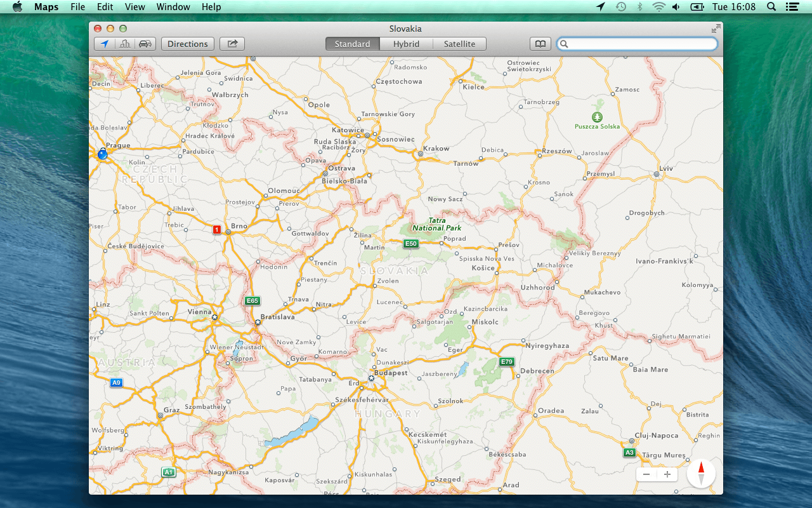The width and height of the screenshot is (812, 508).
Task: Click the Brno city label
Action: (239, 226)
